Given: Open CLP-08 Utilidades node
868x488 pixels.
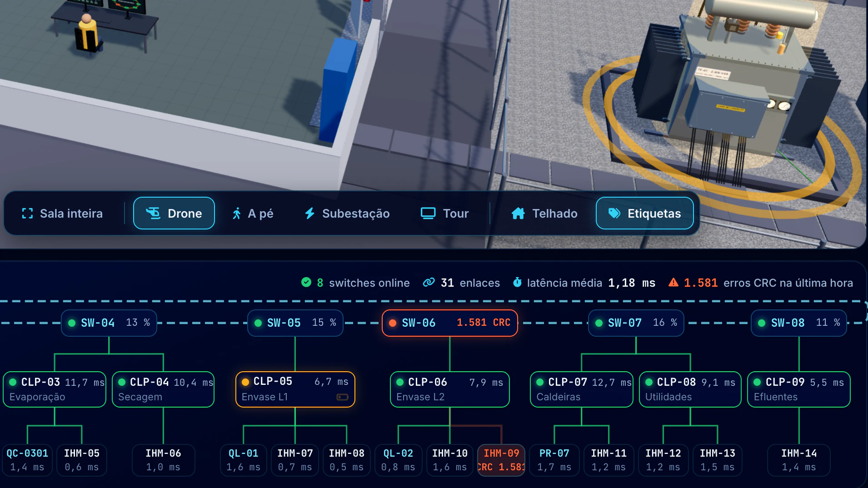Looking at the screenshot, I should point(690,389).
